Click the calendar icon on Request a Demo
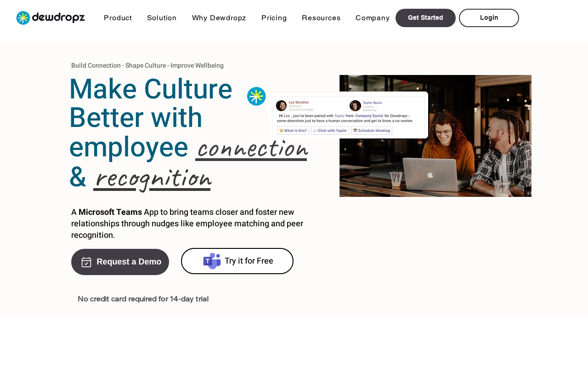 tap(86, 262)
